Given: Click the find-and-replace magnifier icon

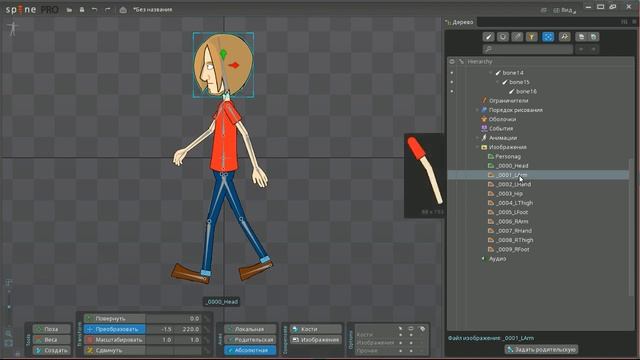Looking at the screenshot, I should (564, 37).
